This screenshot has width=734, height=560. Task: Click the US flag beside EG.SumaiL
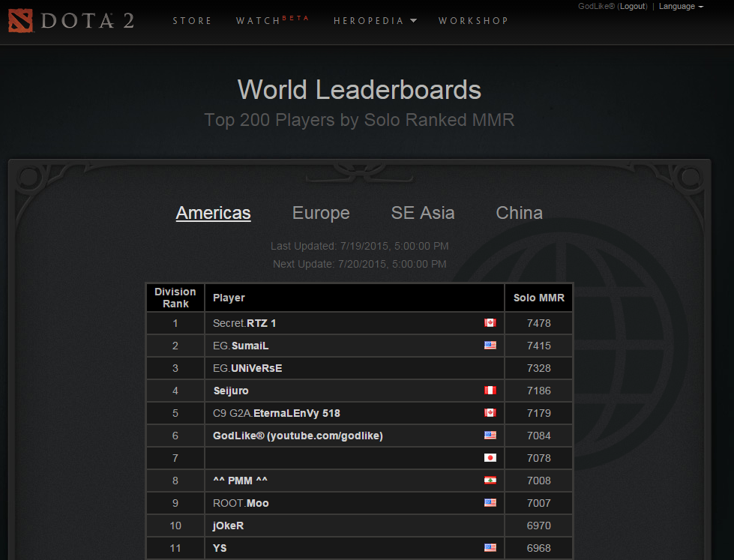(490, 345)
